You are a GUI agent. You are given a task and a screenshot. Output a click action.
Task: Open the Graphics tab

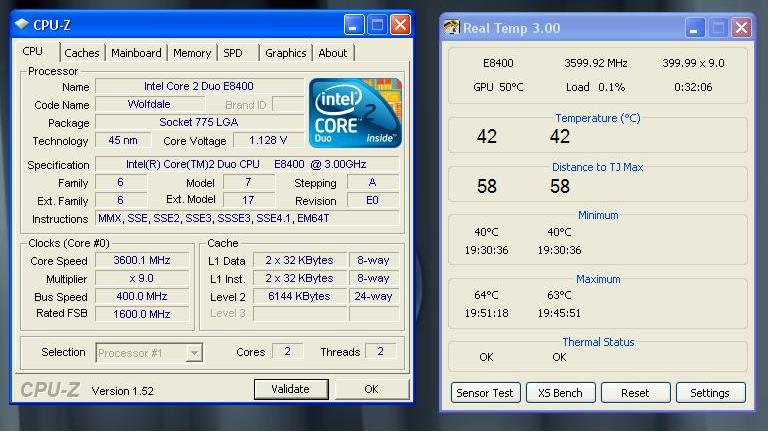(x=285, y=53)
